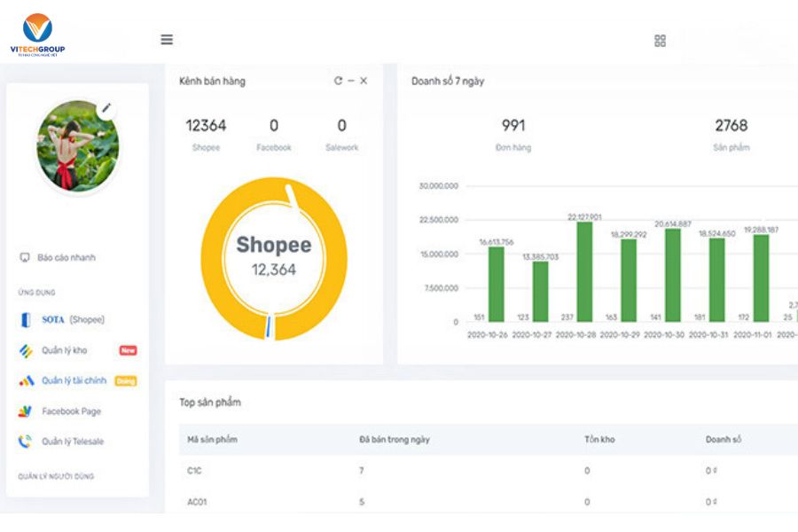Minimize the Kênh bán hàng panel
The height and width of the screenshot is (532, 798).
351,81
